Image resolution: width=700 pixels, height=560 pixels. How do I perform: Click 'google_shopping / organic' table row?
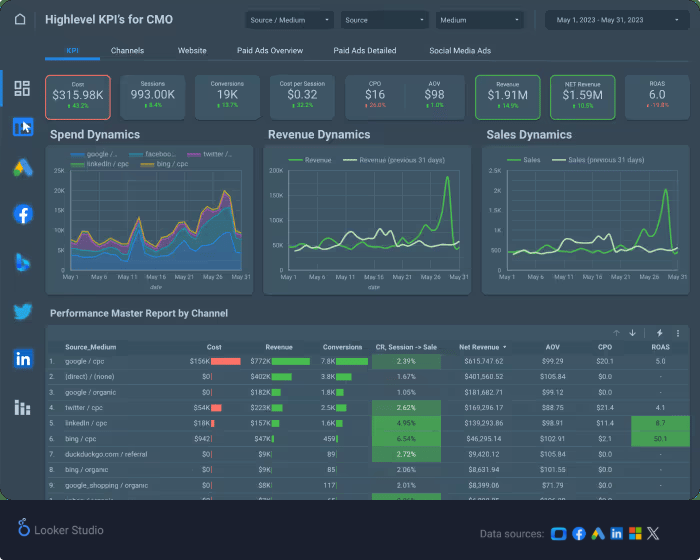point(368,485)
